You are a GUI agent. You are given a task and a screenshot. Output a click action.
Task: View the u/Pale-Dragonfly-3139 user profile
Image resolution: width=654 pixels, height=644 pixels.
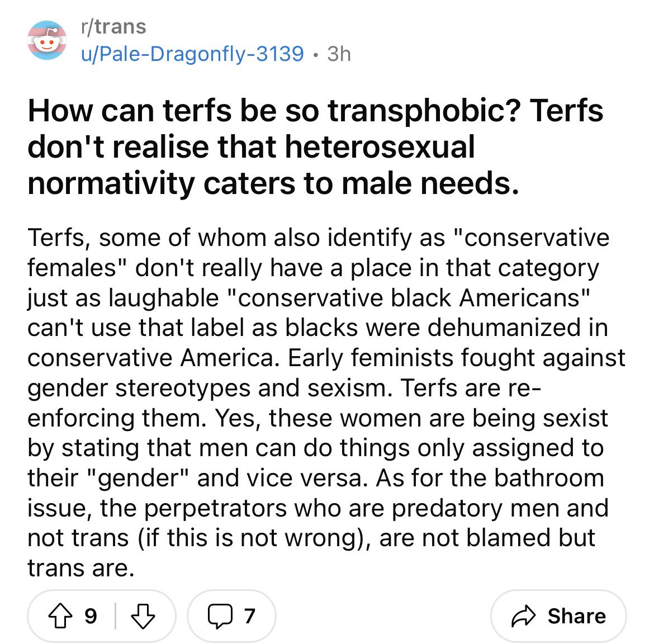(192, 54)
